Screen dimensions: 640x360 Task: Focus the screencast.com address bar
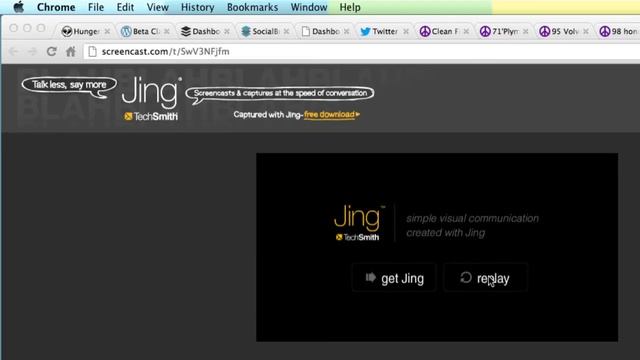(x=363, y=51)
